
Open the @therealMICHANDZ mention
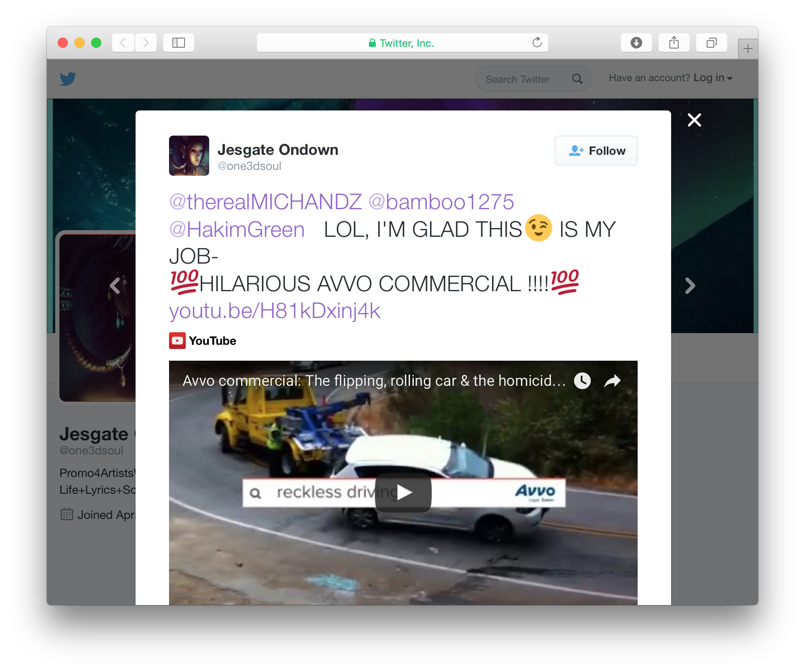[266, 202]
